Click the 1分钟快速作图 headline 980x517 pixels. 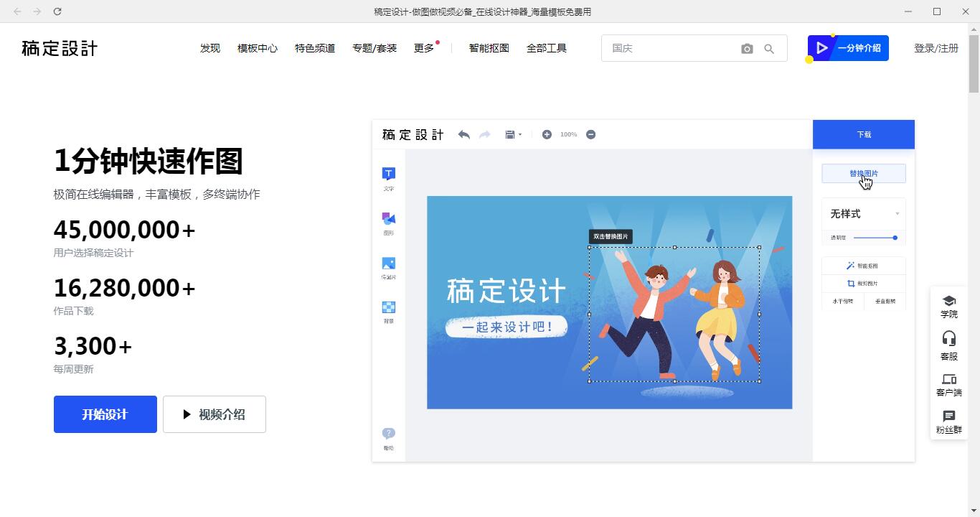click(x=149, y=161)
